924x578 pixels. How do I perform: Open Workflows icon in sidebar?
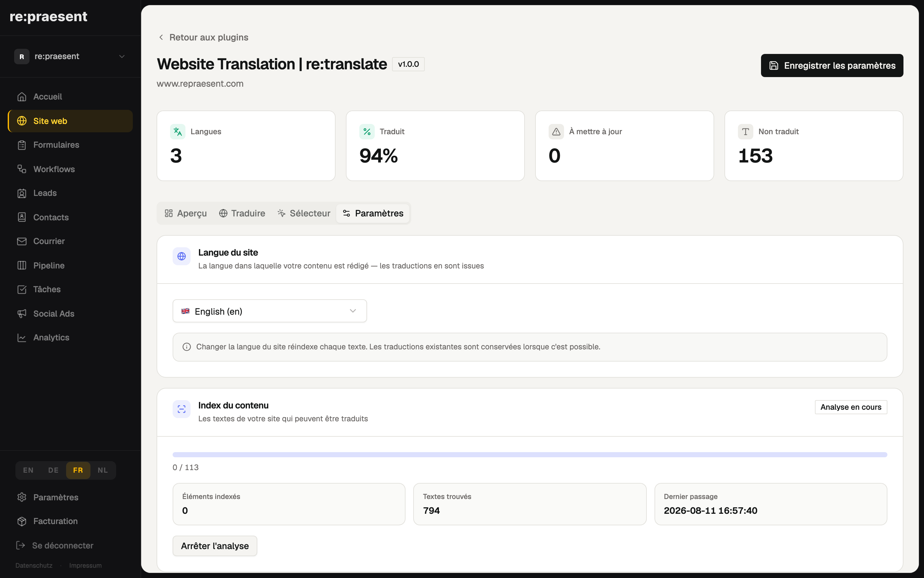click(22, 169)
